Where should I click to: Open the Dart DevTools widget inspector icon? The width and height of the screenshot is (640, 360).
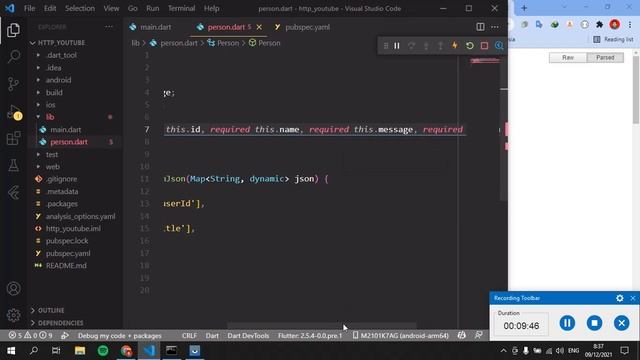pyautogui.click(x=499, y=46)
